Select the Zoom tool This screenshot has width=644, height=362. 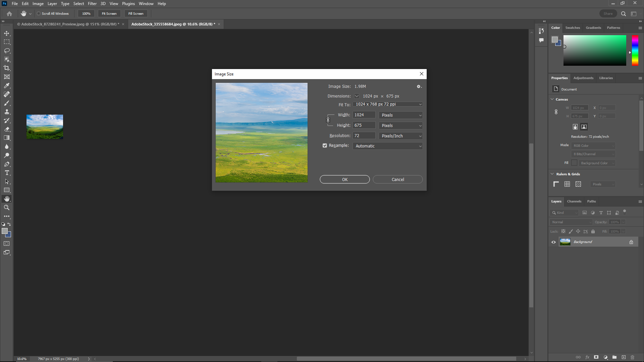tap(7, 207)
